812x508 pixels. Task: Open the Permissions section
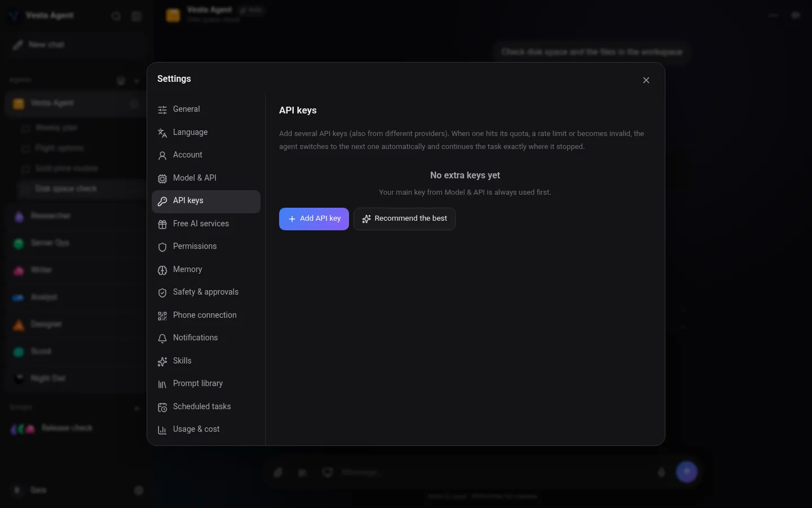(x=206, y=247)
